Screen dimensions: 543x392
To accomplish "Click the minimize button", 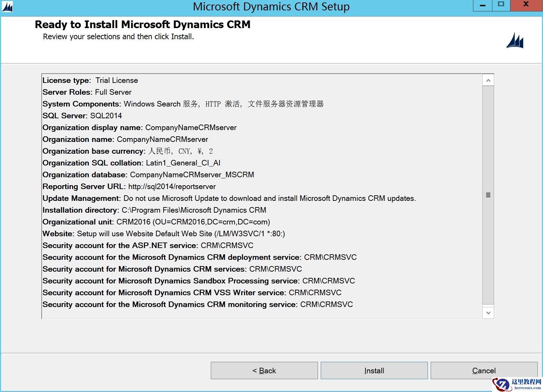I will click(482, 5).
